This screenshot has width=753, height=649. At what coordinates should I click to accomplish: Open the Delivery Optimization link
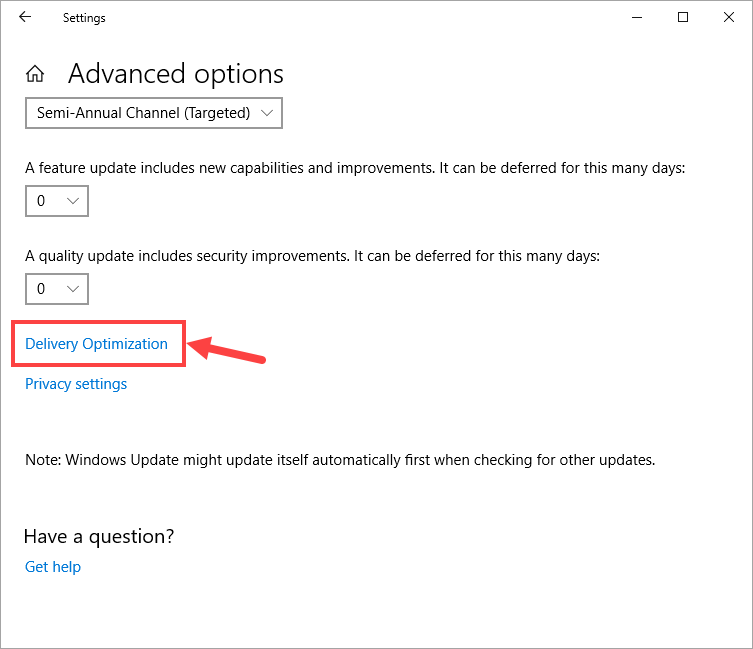[x=96, y=344]
